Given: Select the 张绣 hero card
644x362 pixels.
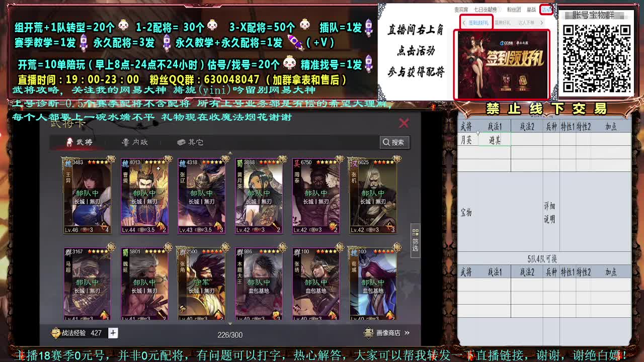Looking at the screenshot, I should (316, 283).
